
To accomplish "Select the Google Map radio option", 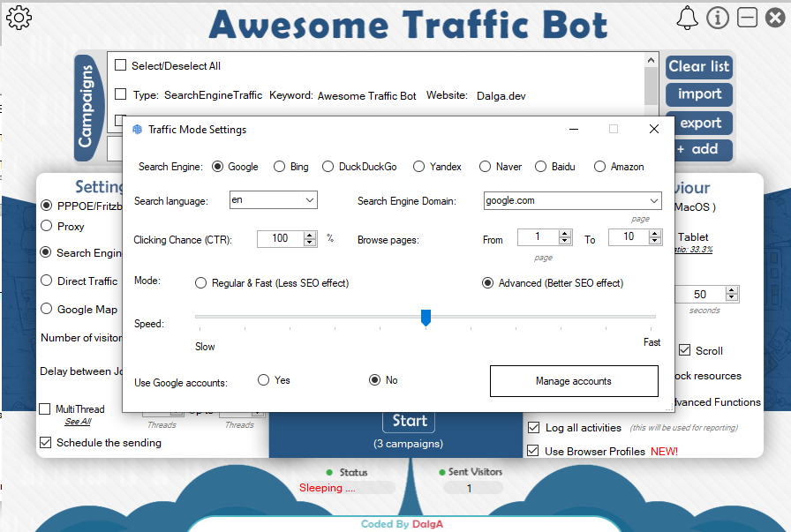I will click(47, 308).
